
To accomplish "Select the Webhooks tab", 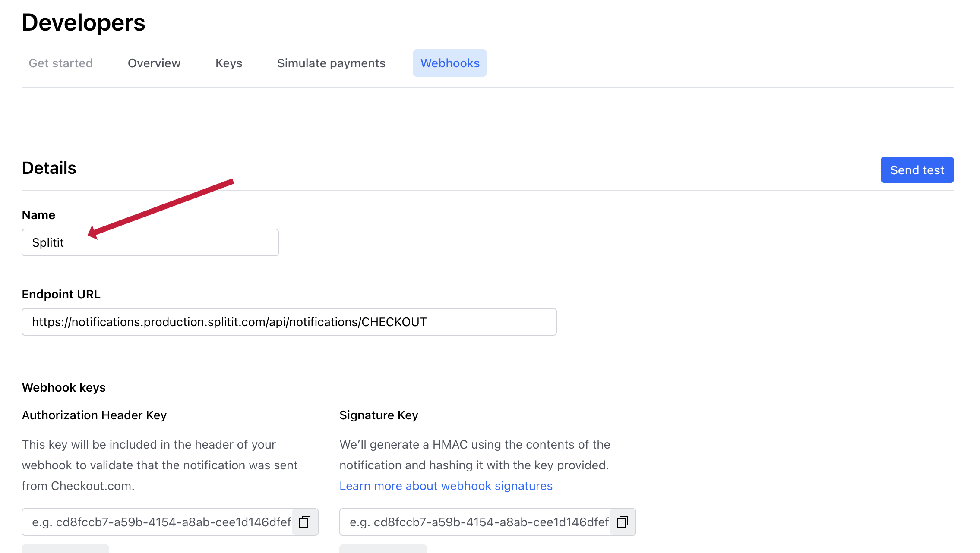I will click(450, 63).
